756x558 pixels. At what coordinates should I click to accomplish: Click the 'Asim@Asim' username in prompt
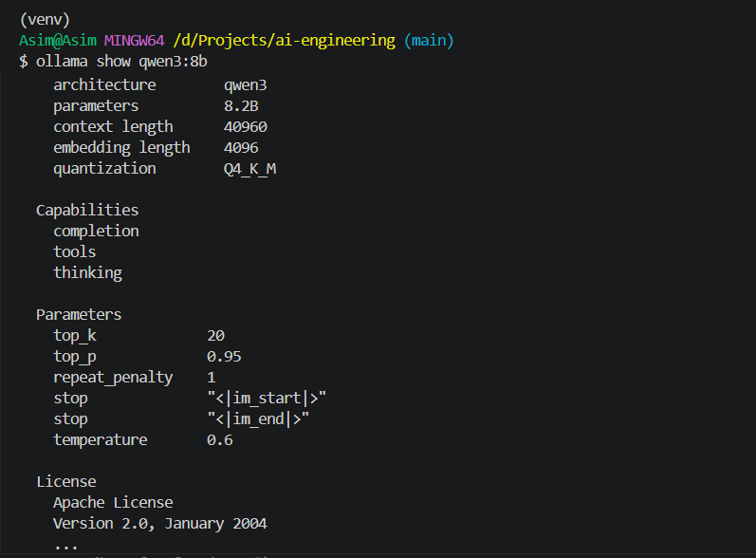coord(58,41)
